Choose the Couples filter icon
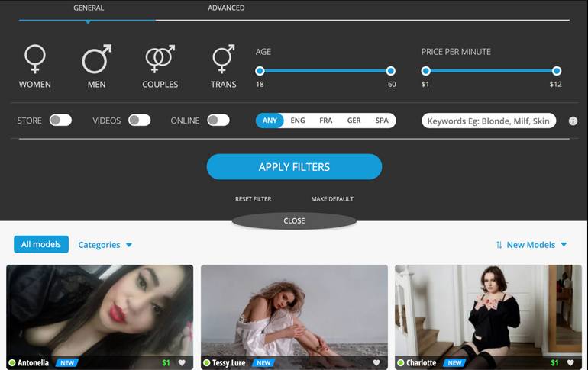 click(x=160, y=59)
